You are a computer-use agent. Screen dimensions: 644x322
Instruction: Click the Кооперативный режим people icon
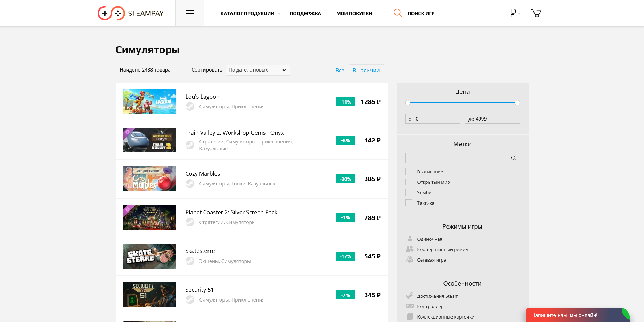pos(410,249)
